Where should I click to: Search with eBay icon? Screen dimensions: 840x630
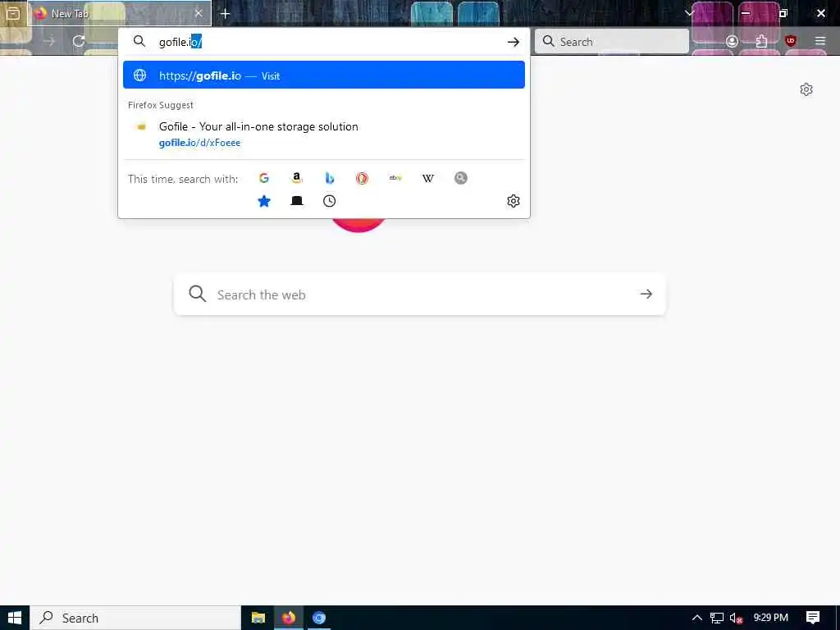(x=395, y=178)
